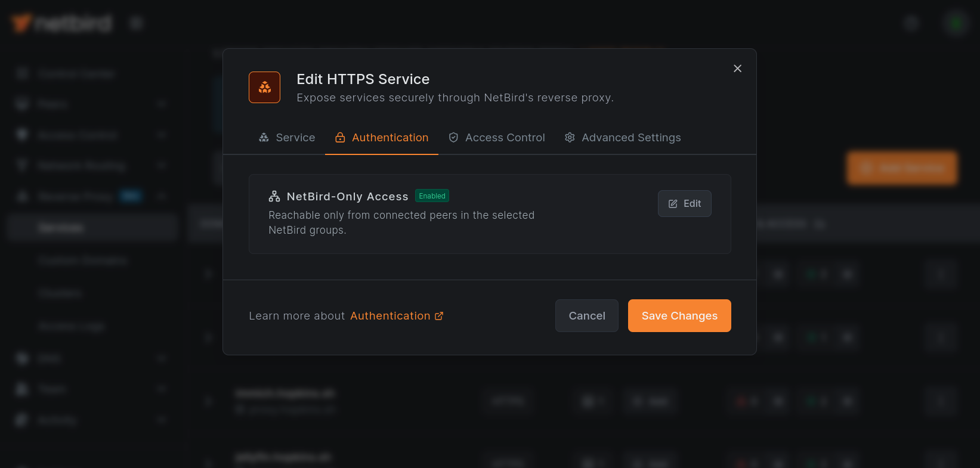
Task: Go to the Access Control tab
Action: (x=497, y=138)
